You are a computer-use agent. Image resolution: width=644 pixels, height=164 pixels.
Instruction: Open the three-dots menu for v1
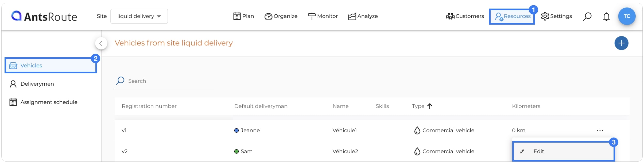tap(600, 131)
